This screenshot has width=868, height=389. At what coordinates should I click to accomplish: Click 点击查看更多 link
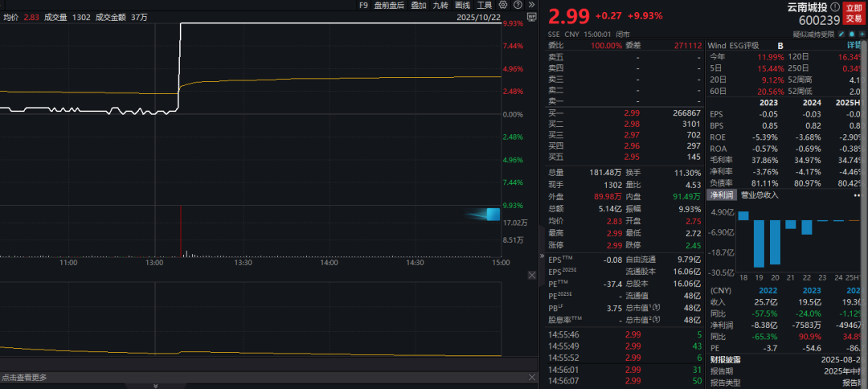pyautogui.click(x=25, y=377)
